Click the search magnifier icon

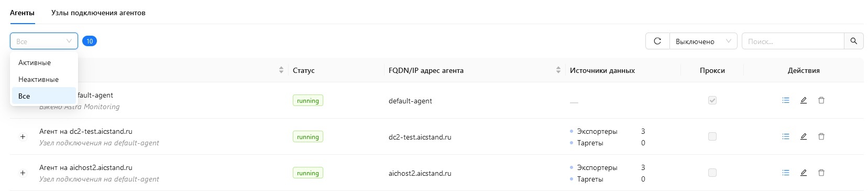[x=853, y=41]
